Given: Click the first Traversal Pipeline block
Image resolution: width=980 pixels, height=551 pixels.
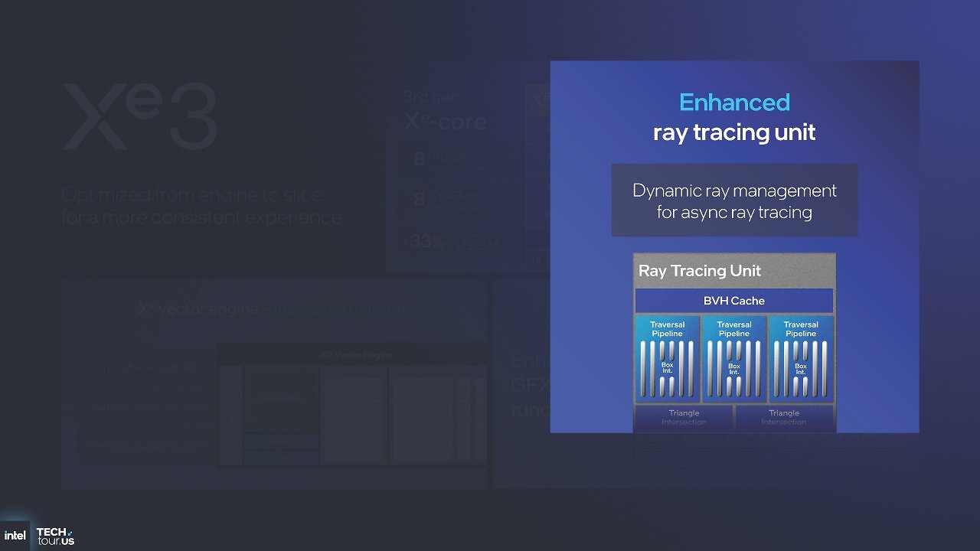Looking at the screenshot, I should [667, 359].
